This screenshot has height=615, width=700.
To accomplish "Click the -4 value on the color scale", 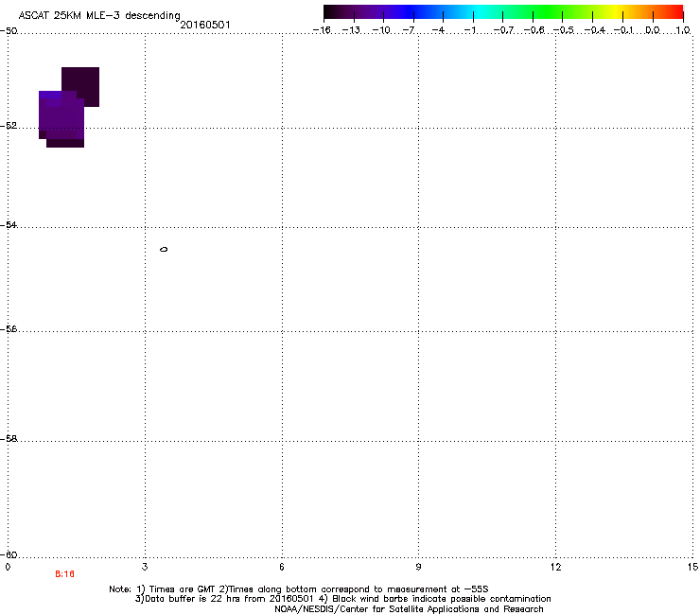I will point(438,30).
